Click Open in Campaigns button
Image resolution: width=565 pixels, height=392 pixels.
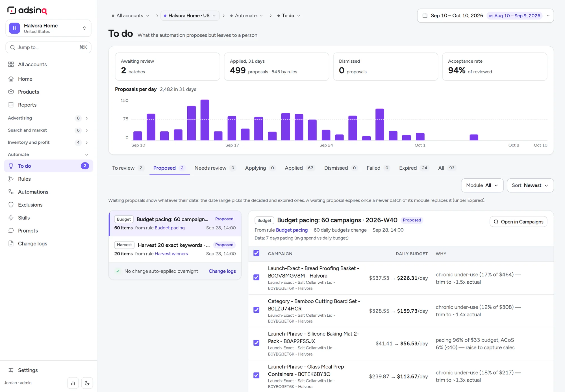(518, 222)
